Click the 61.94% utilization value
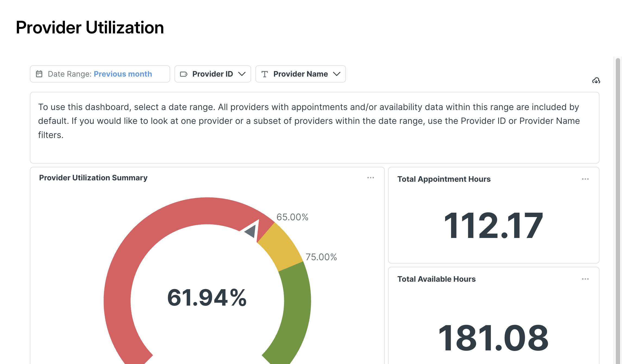This screenshot has height=364, width=631. coord(207,298)
